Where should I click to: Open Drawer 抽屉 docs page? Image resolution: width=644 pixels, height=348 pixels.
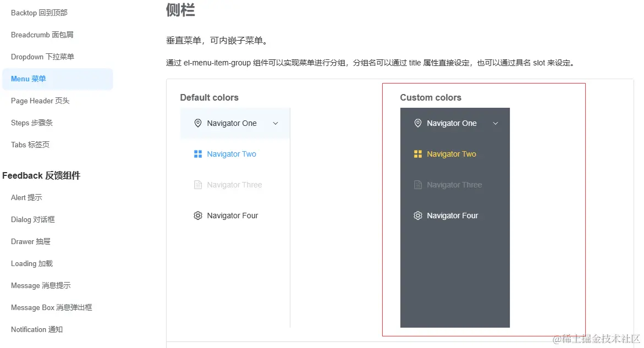(x=30, y=241)
